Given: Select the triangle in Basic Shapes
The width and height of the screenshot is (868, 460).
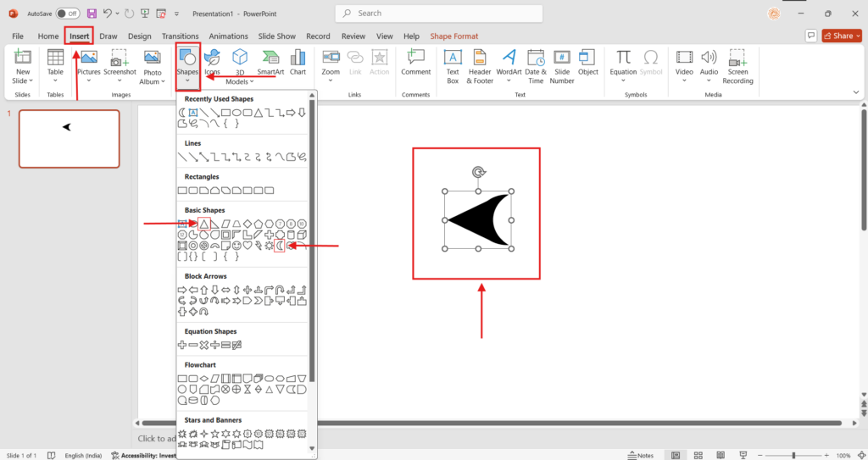Looking at the screenshot, I should [x=204, y=223].
